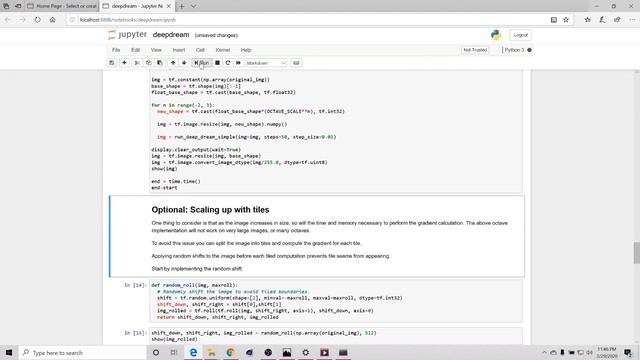Select the In [14] random_roll code cell
640x360 pixels.
(336, 301)
